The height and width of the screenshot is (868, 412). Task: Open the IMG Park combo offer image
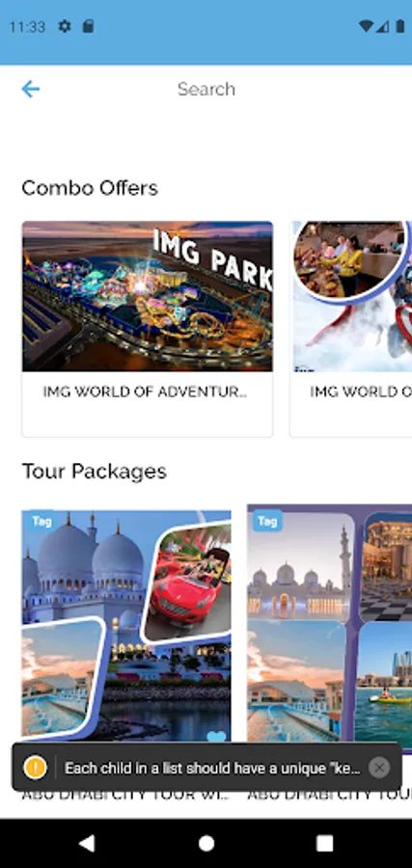(x=148, y=296)
